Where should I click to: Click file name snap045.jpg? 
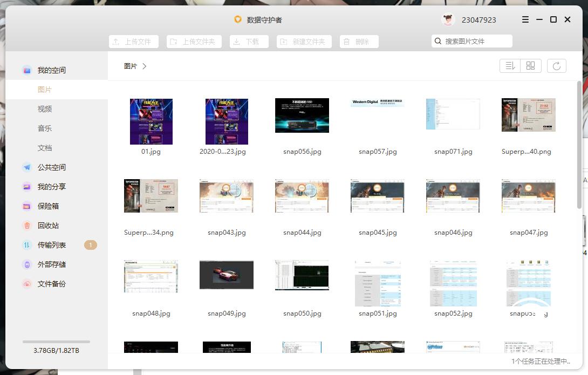378,233
